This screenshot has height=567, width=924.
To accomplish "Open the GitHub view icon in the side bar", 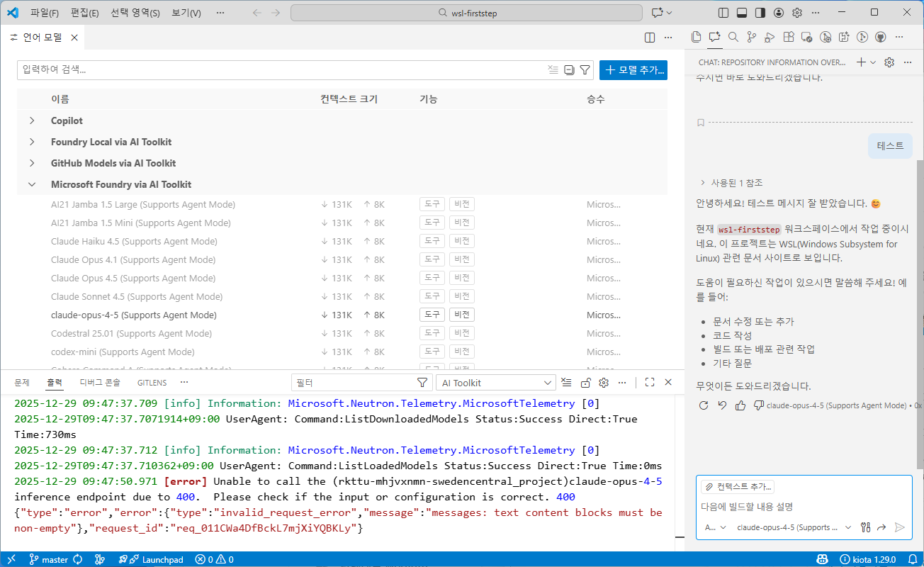I will 880,37.
